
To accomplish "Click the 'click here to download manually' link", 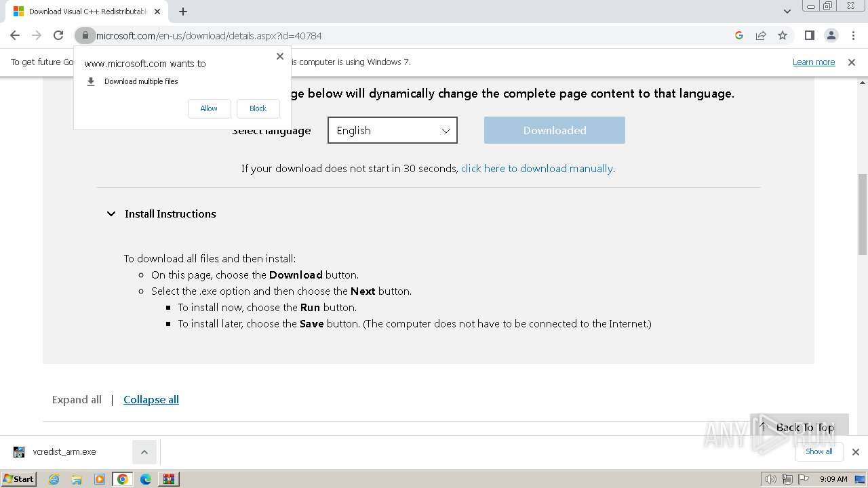I will click(x=536, y=168).
